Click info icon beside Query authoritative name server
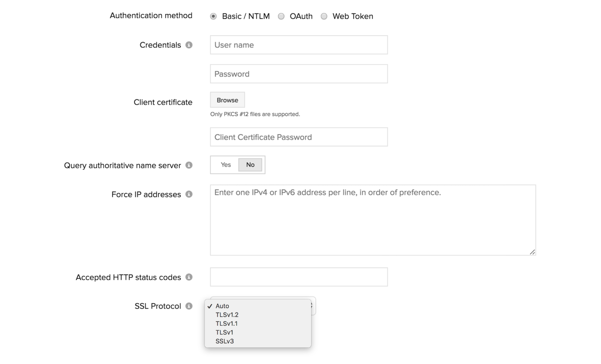Viewport: 601px width, 364px height. (189, 165)
